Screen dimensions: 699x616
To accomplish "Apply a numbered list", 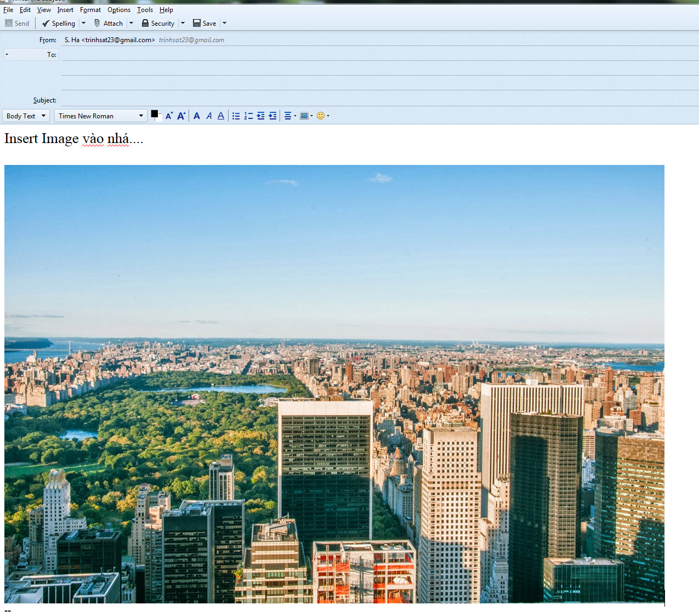I will tap(248, 116).
